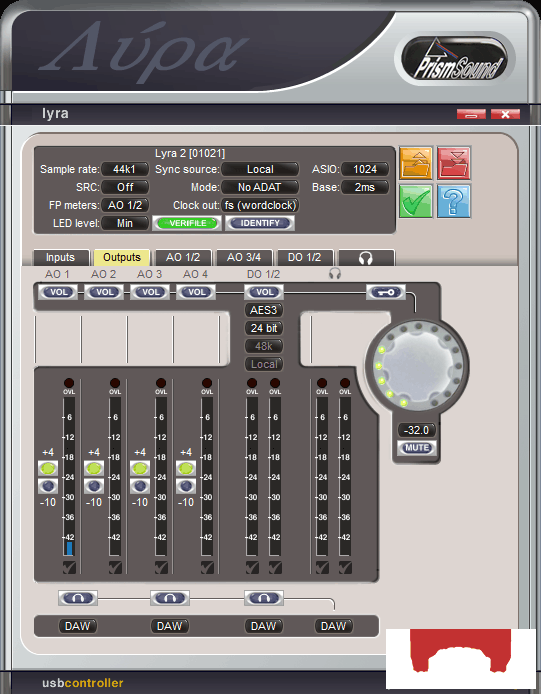Image resolution: width=541 pixels, height=694 pixels.
Task: Toggle VOL button for AO 2
Action: coord(104,292)
